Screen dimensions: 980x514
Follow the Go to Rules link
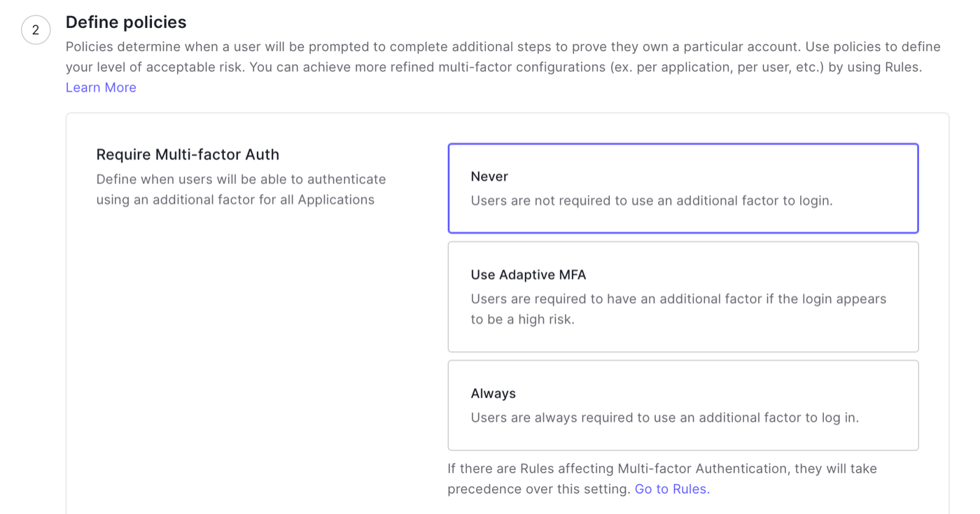point(672,489)
